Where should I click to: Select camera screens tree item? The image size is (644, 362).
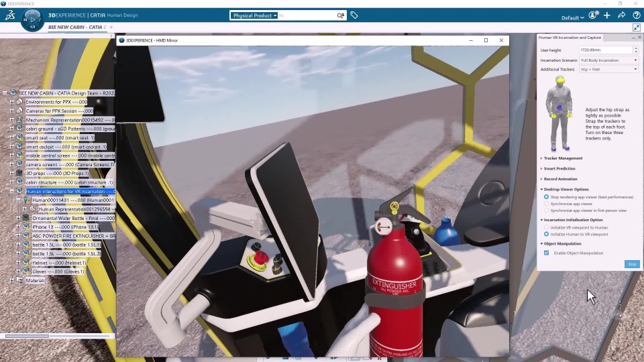(x=70, y=165)
